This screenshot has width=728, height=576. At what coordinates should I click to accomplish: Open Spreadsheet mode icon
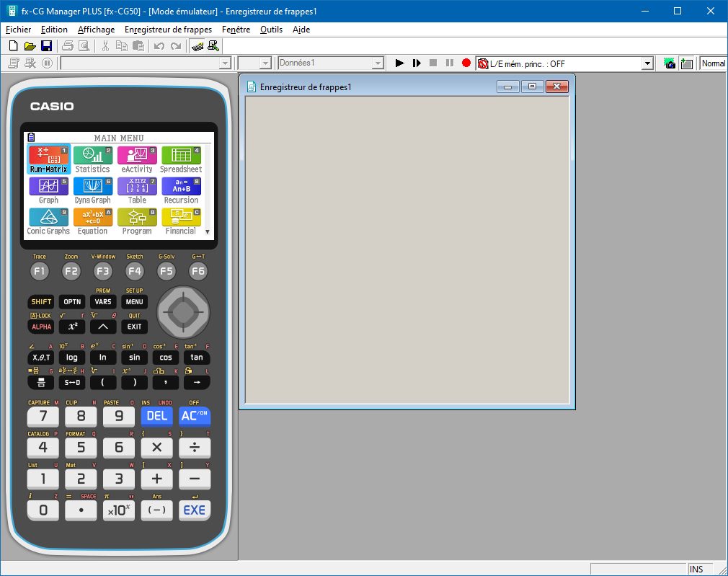coord(181,159)
